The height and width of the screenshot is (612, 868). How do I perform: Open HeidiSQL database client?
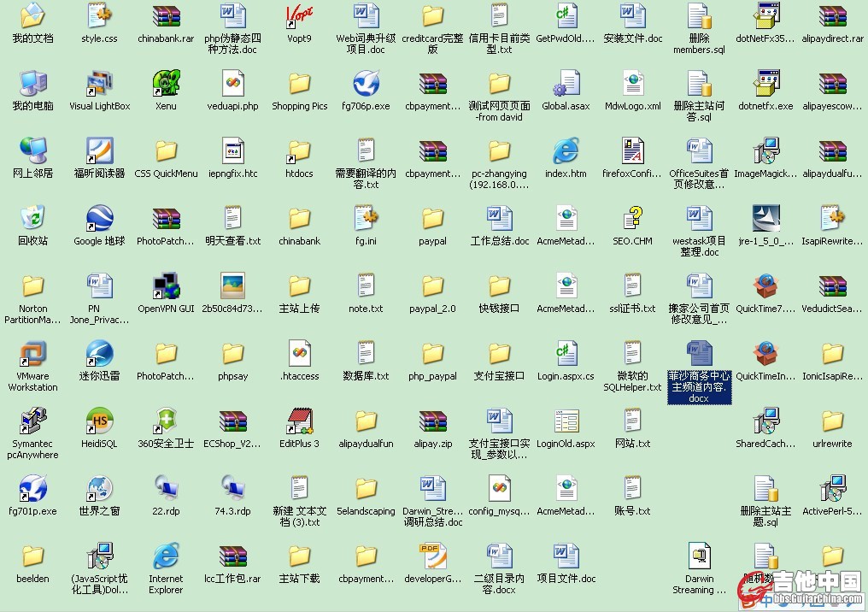click(x=99, y=421)
